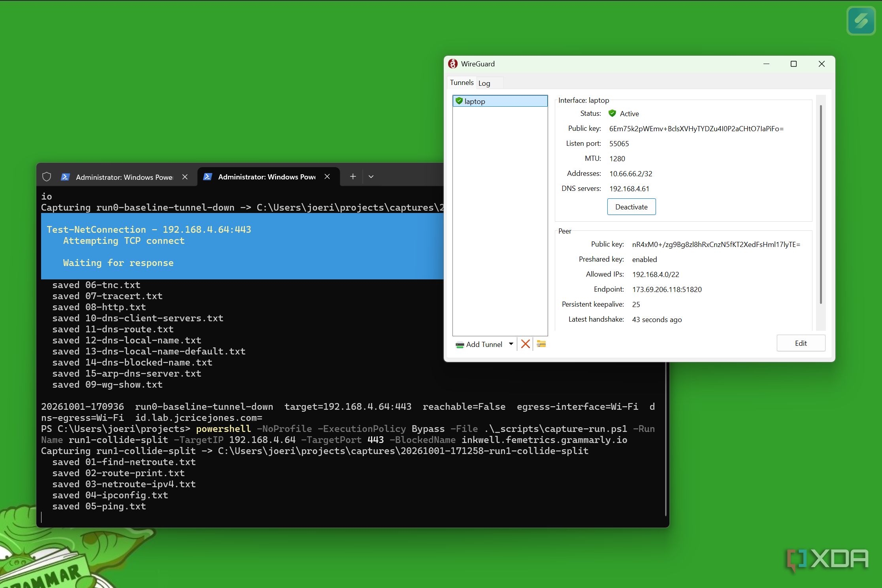Click 'saved 14-dns-blocked-name.txt' in the terminal
Screen dimensions: 882x588
tap(132, 362)
